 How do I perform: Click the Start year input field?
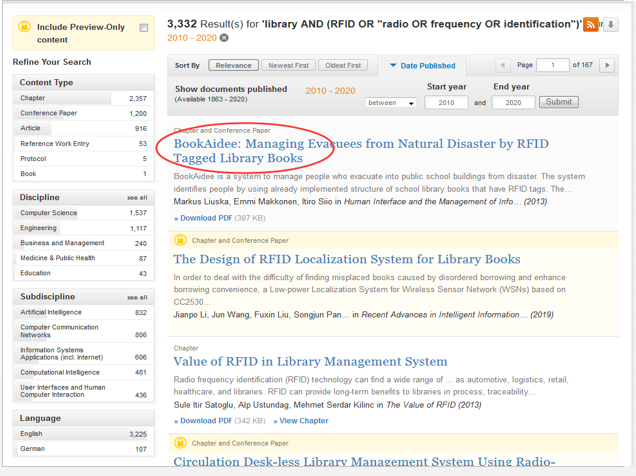(x=446, y=103)
